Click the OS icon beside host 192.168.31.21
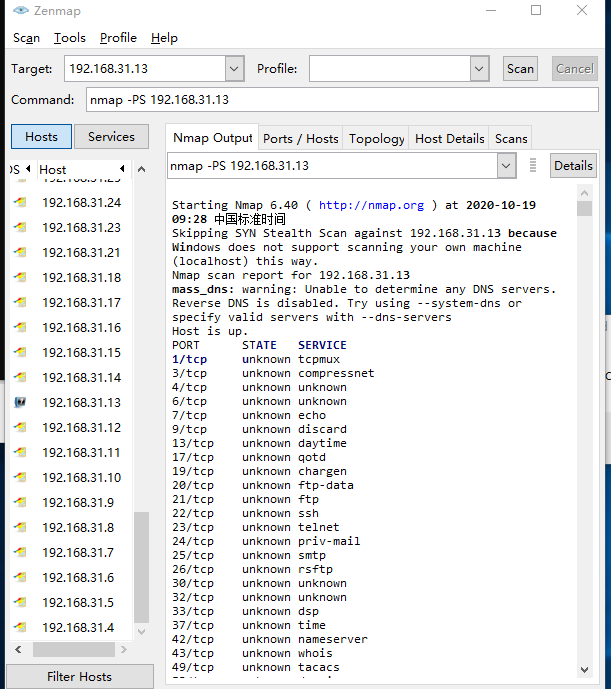 20,253
